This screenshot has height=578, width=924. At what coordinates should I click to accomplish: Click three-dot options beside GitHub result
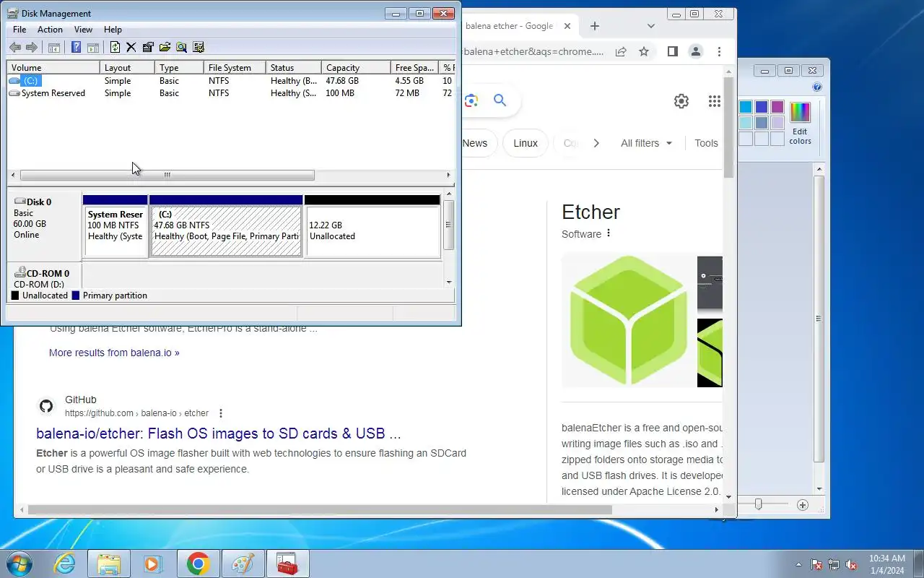click(221, 413)
